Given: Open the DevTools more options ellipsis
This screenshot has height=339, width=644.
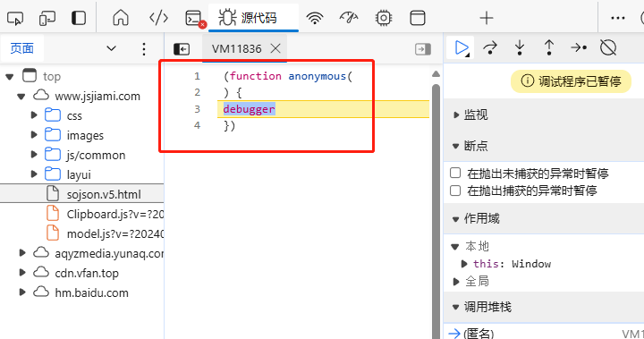Looking at the screenshot, I should click(x=618, y=18).
